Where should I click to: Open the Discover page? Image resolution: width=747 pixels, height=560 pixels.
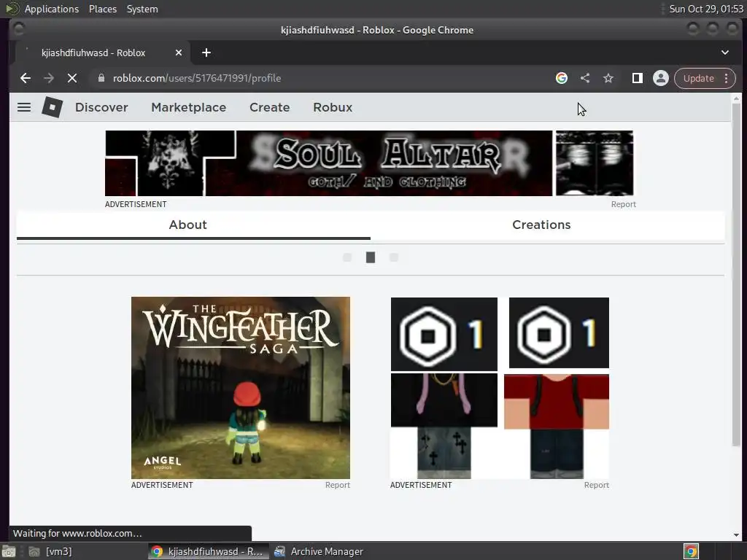(101, 107)
